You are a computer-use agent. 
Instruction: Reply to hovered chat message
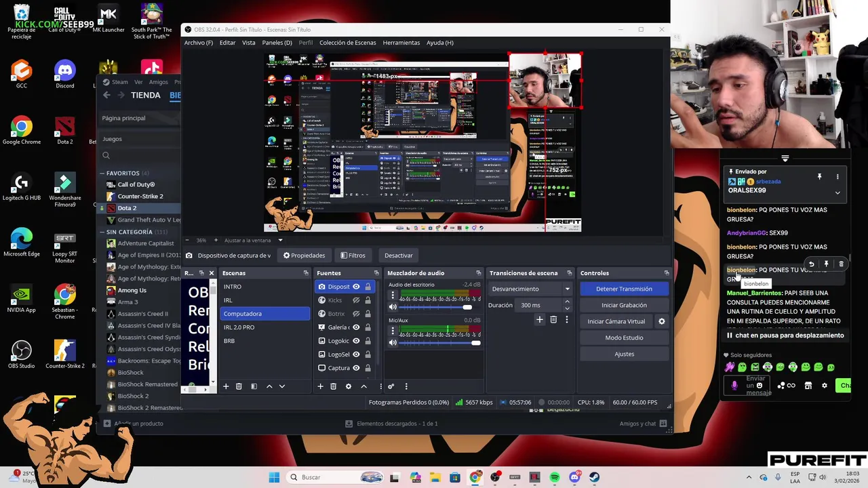811,264
